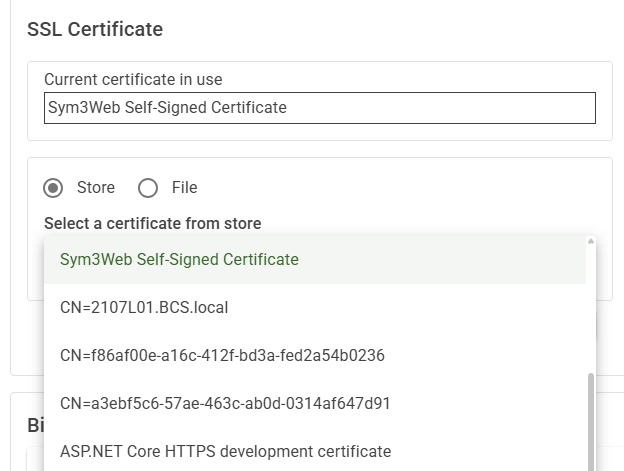Click the partially hidden 'Bi' section heading

tap(35, 425)
